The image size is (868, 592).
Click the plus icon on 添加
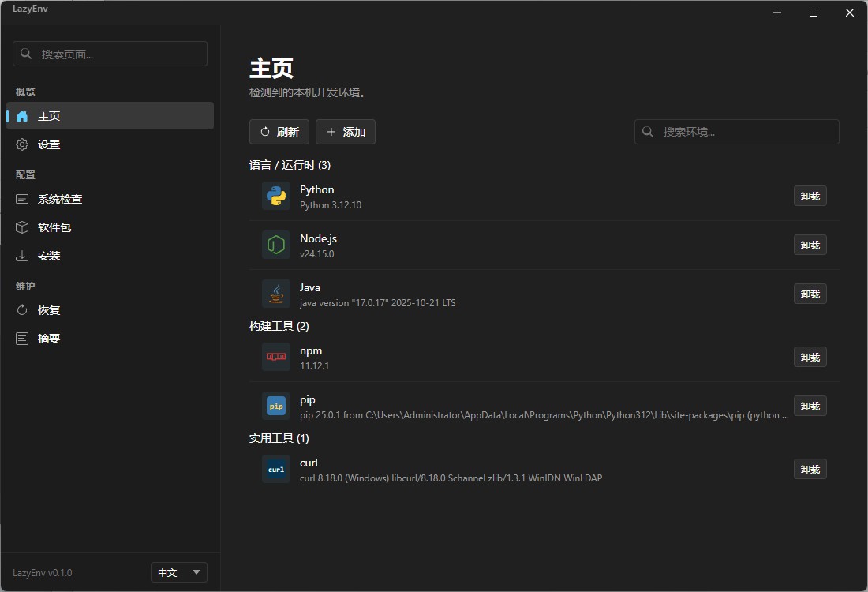(x=331, y=132)
